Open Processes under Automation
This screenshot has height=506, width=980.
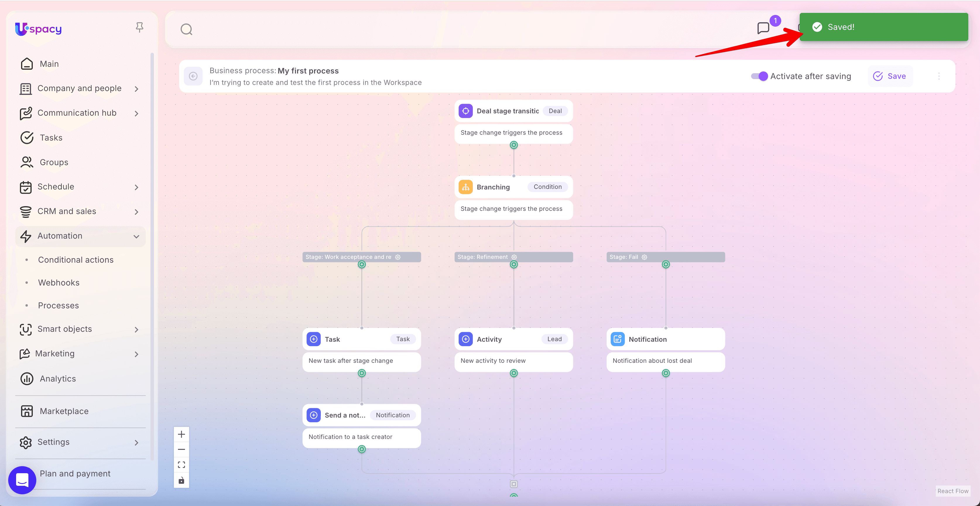[58, 305]
